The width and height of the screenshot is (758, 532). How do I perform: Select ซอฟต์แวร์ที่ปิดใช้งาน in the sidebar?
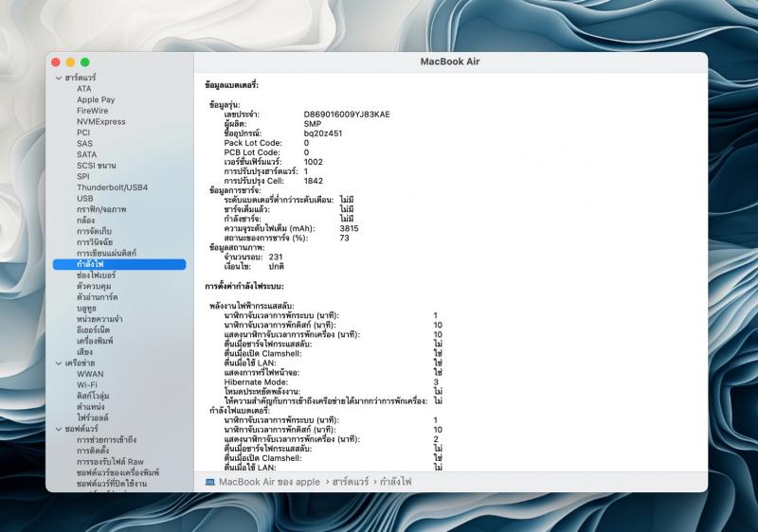click(112, 483)
